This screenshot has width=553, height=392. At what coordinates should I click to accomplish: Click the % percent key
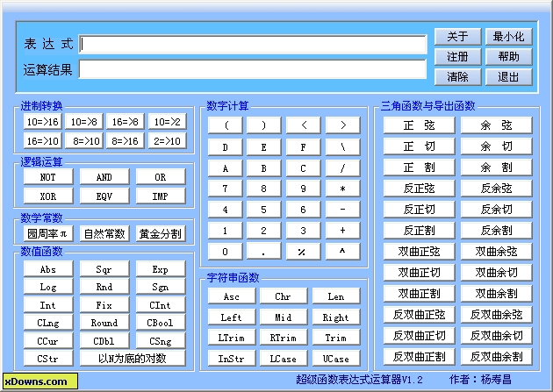pyautogui.click(x=304, y=252)
